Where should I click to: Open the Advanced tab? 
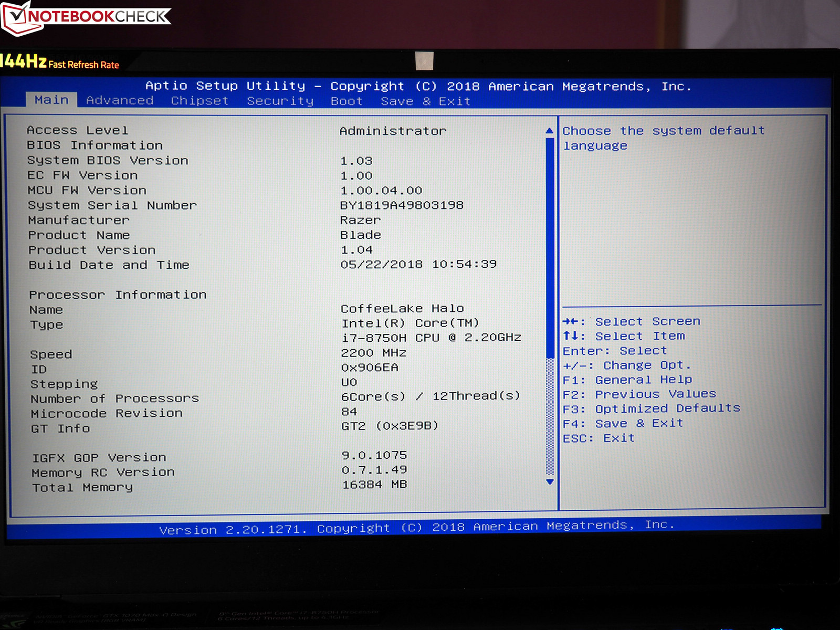pos(120,100)
